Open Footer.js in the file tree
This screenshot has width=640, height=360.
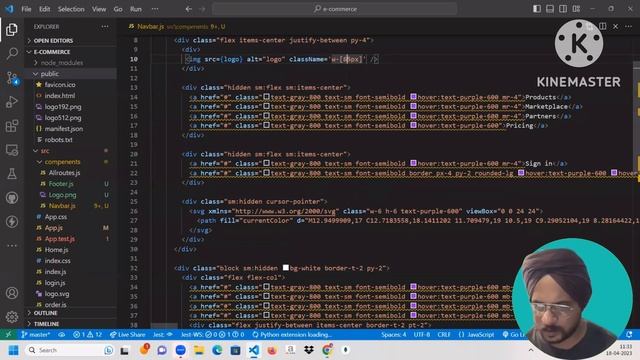pyautogui.click(x=61, y=184)
